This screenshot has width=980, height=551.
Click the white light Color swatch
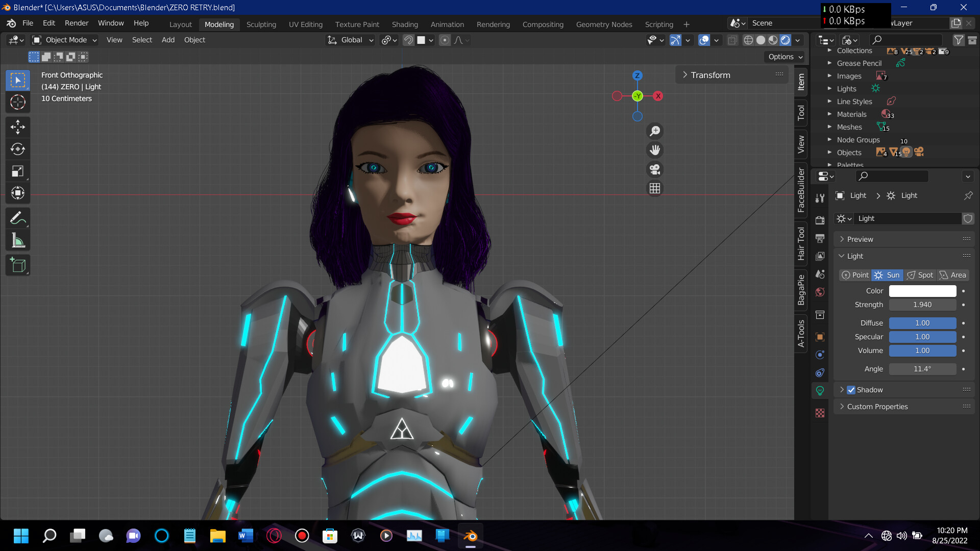[x=922, y=291]
